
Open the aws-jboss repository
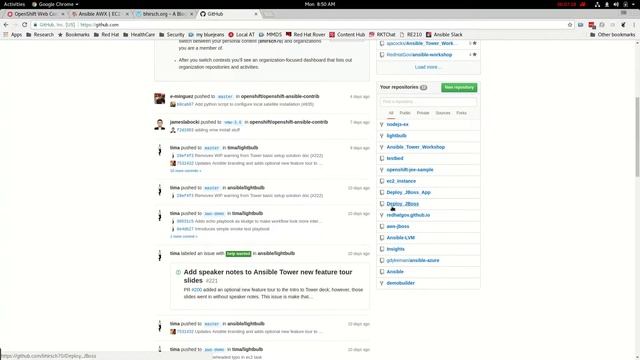point(398,227)
